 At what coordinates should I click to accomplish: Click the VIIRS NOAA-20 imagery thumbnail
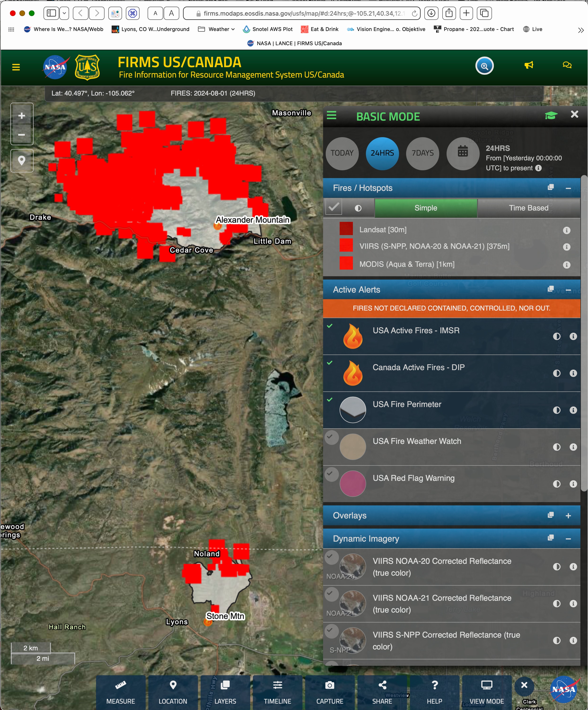point(353,567)
